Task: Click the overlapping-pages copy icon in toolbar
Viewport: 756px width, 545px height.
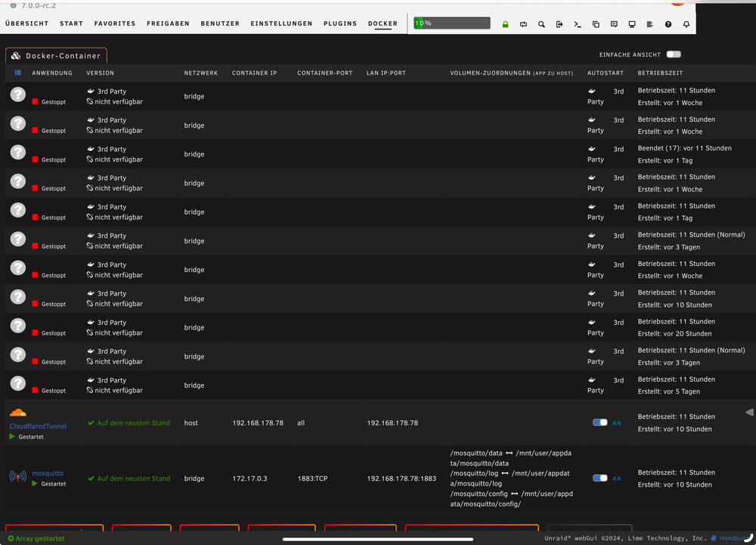Action: (x=596, y=24)
